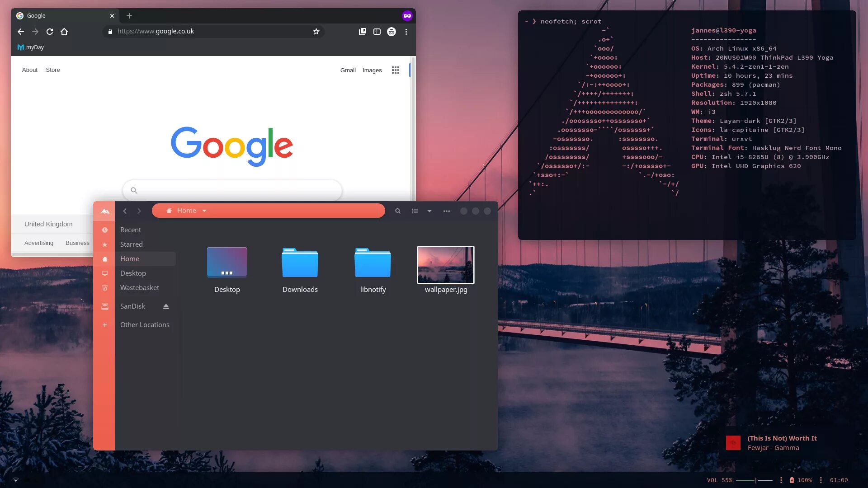
Task: Click Other Locations expander in sidebar
Action: click(104, 324)
